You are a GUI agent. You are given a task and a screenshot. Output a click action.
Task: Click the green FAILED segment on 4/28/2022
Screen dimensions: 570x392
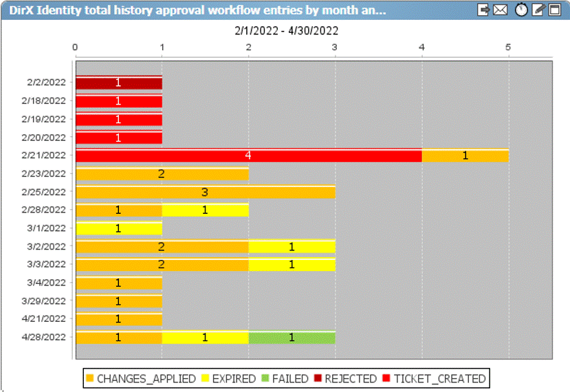click(292, 337)
